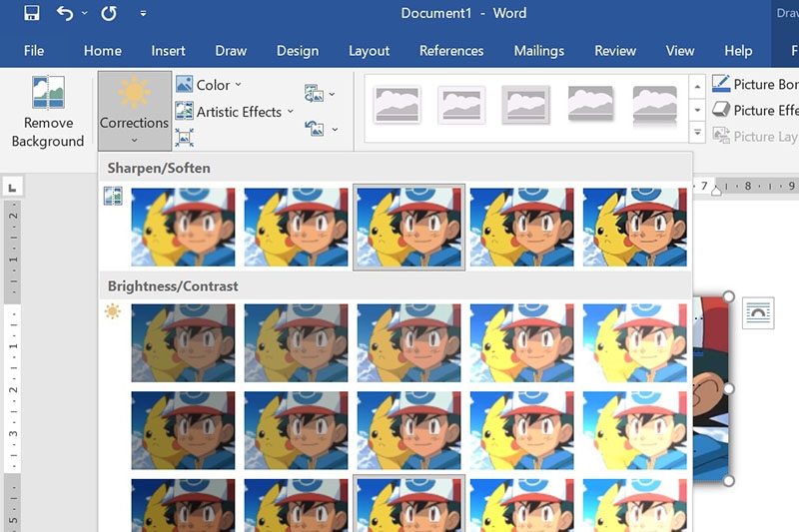Click the Compress Pictures icon

[184, 138]
